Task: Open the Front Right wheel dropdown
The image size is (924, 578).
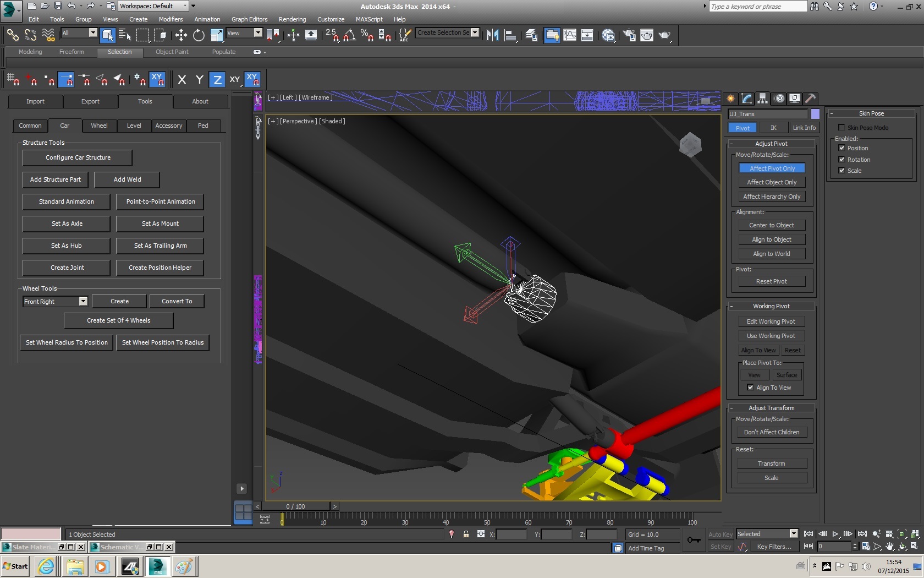Action: pyautogui.click(x=83, y=302)
